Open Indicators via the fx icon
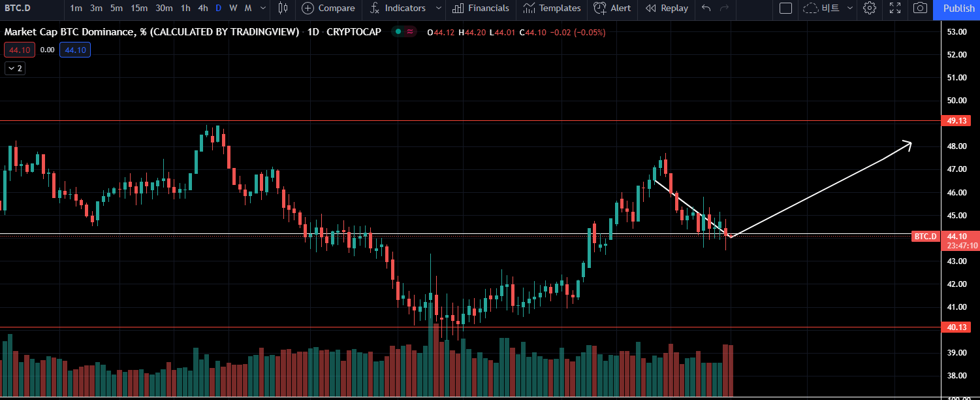This screenshot has height=400, width=980. point(375,8)
